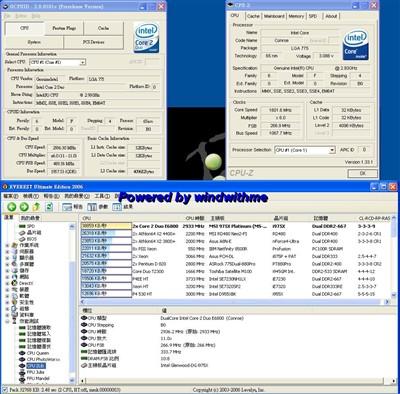Open the tools menu in EVEREST menu bar

(102, 196)
